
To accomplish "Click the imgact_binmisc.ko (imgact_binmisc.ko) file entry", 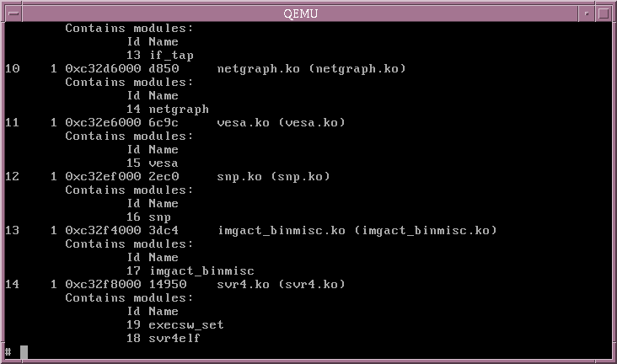I will coord(357,231).
